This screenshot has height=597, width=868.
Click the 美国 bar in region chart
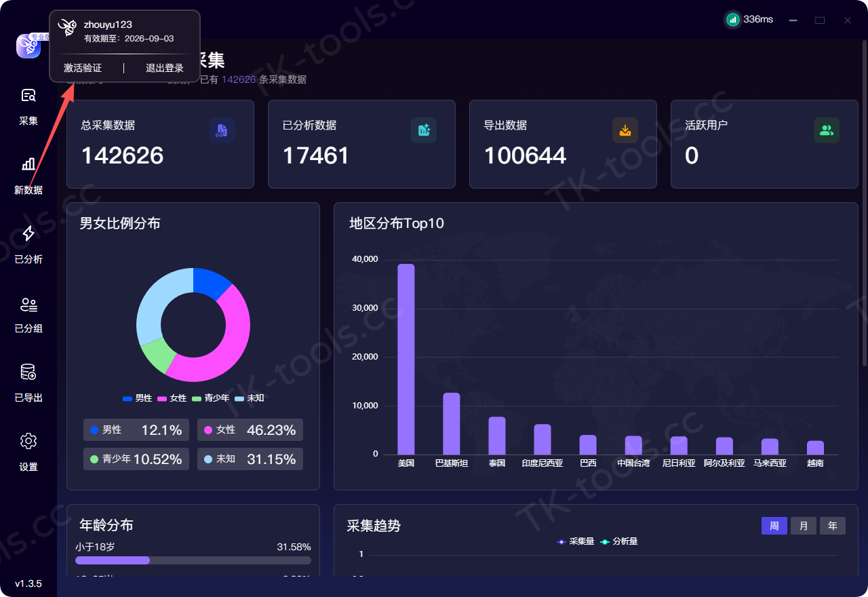(x=406, y=359)
